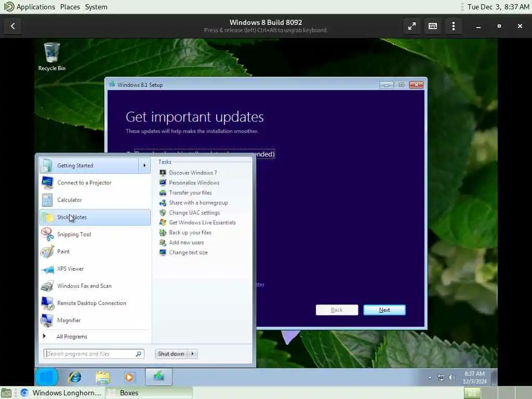Click the volume speaker tray icon
Image resolution: width=532 pixels, height=399 pixels.
[452, 377]
